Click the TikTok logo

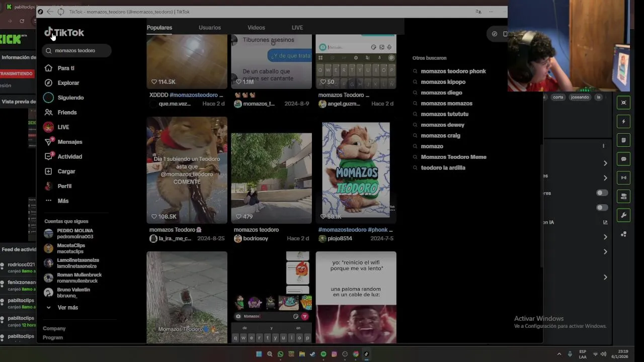pos(64,33)
